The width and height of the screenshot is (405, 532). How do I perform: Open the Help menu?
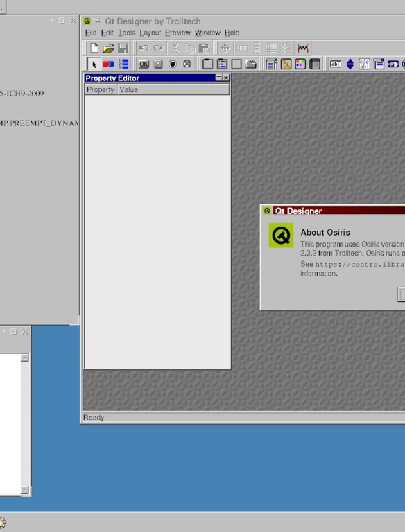click(232, 33)
